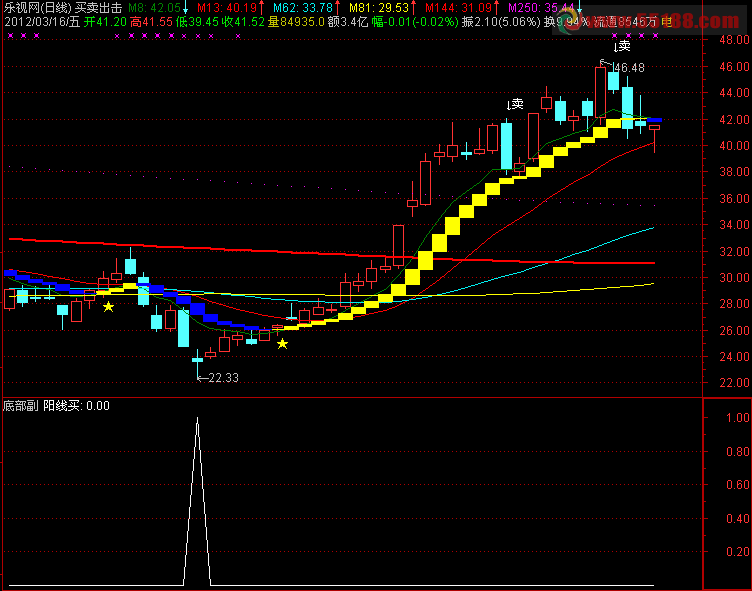Viewport: 752px width, 591px height.
Task: Click the amplitude value 振2.10(5.06%)
Action: pyautogui.click(x=501, y=22)
